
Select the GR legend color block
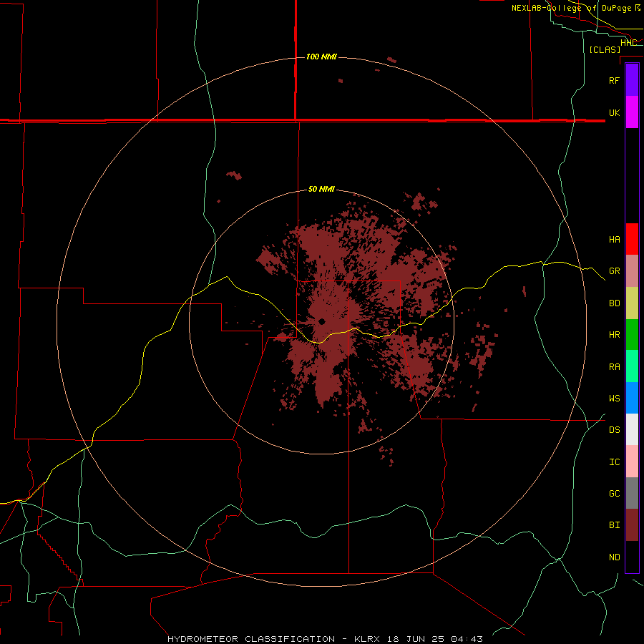(x=632, y=271)
